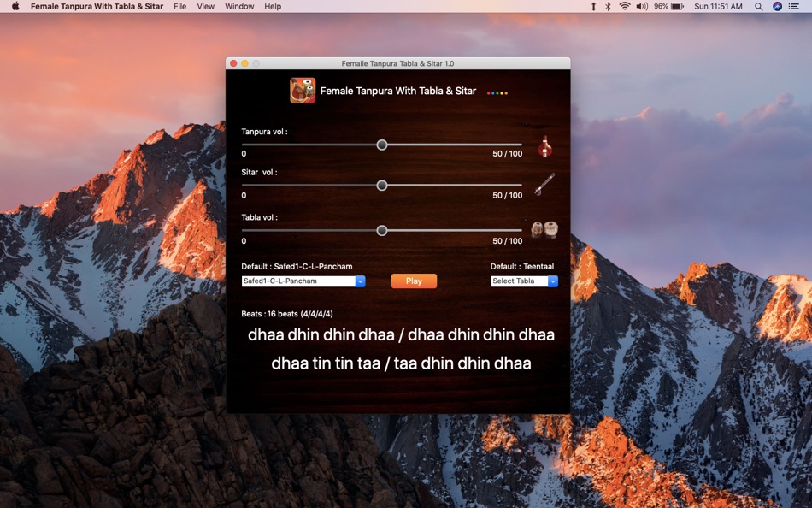Screen dimensions: 812x508
Task: Click the Default : Safed1-C-L-Pancham label
Action: point(297,267)
